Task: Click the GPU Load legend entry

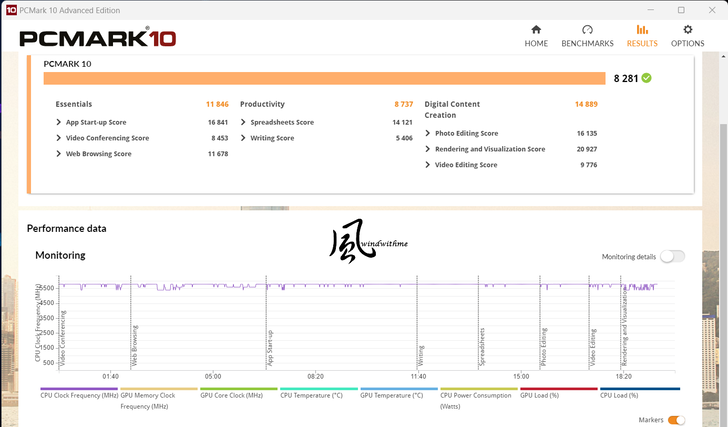Action: pyautogui.click(x=559, y=395)
